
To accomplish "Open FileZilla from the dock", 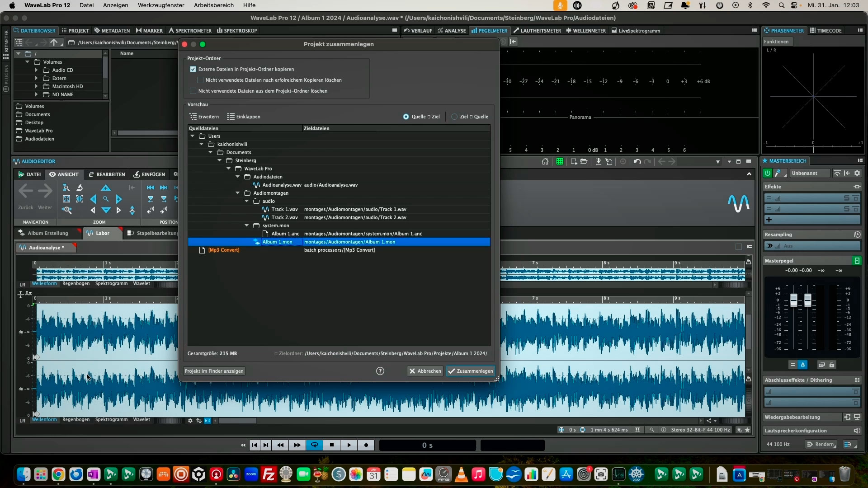I will pos(269,474).
